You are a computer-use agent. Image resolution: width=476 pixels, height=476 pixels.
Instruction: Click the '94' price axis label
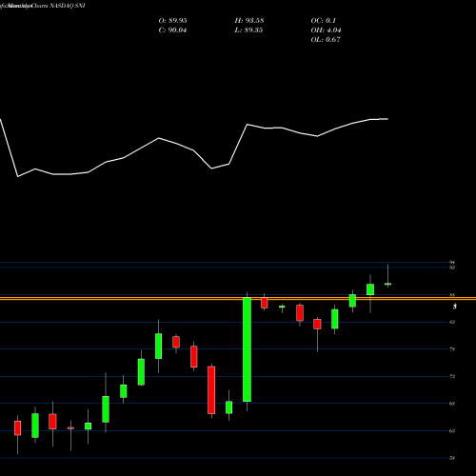[452, 263]
